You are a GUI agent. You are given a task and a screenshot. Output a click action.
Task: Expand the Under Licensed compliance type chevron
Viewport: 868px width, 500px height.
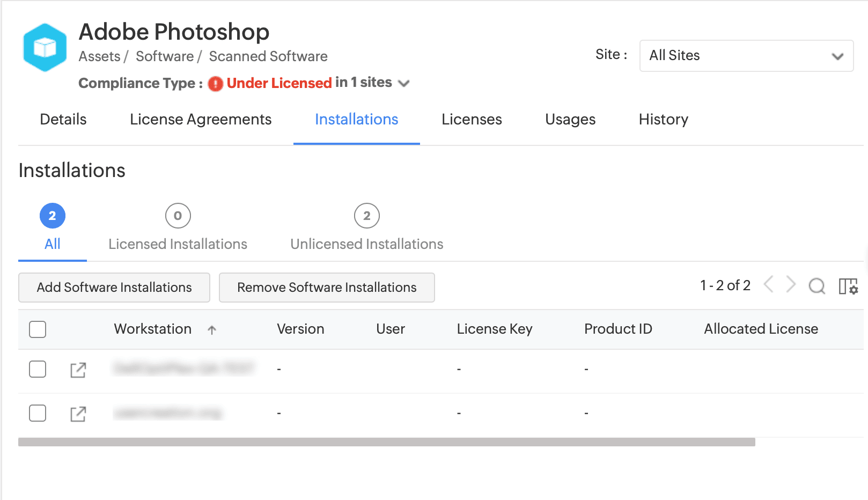coord(404,83)
